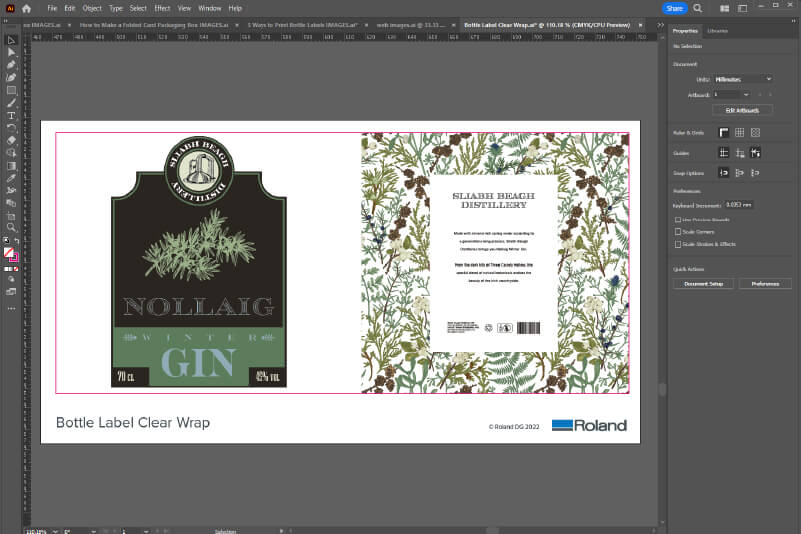Switch to the Libraries tab

coord(717,31)
